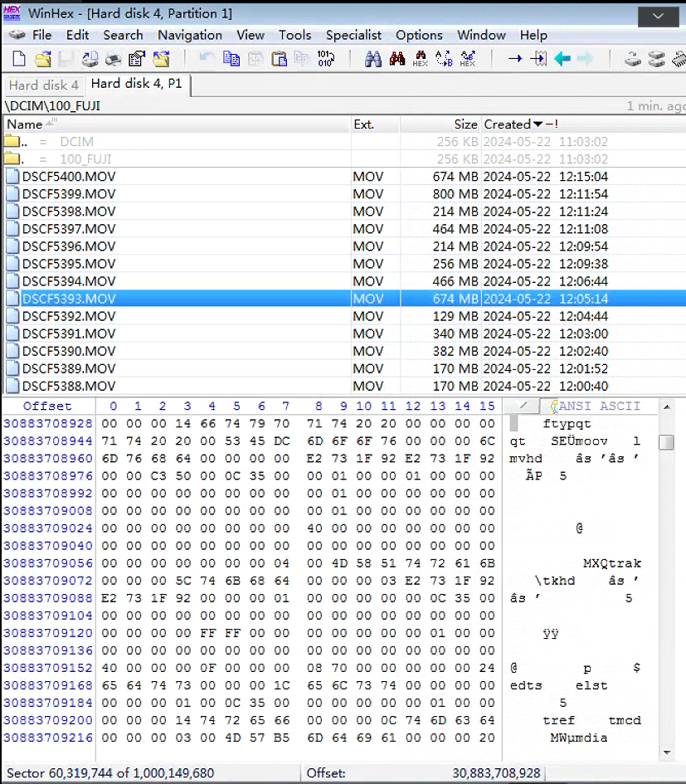Click the parent DCIM folder icon
The image size is (686, 784).
click(x=12, y=142)
